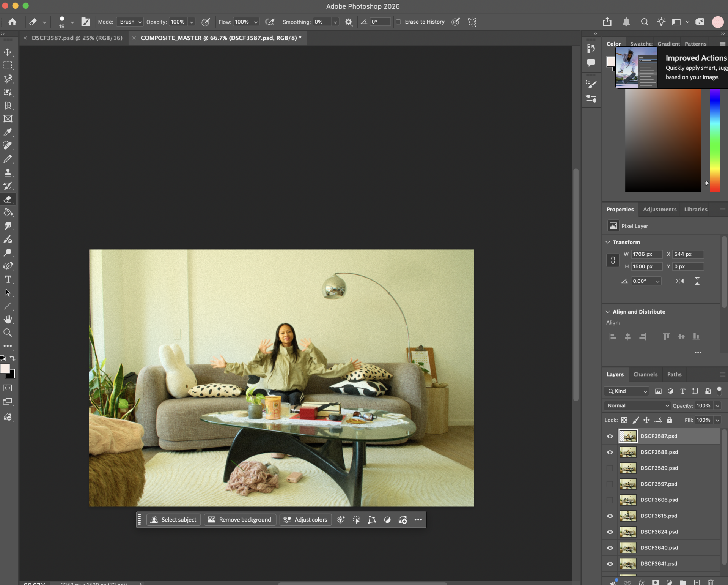Select the Lasso tool
The image size is (728, 585).
click(8, 79)
